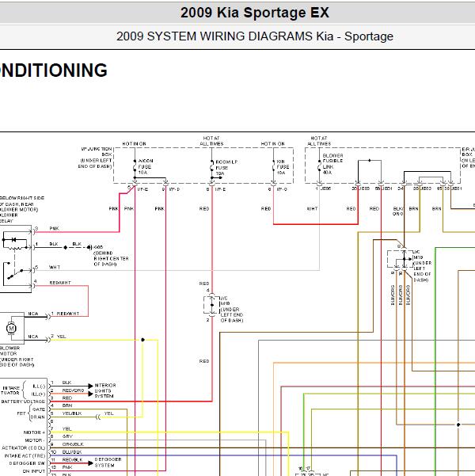This screenshot has height=476, width=475.
Task: Select the YEL/BLK wire label at pin 5
Action: tap(72, 413)
